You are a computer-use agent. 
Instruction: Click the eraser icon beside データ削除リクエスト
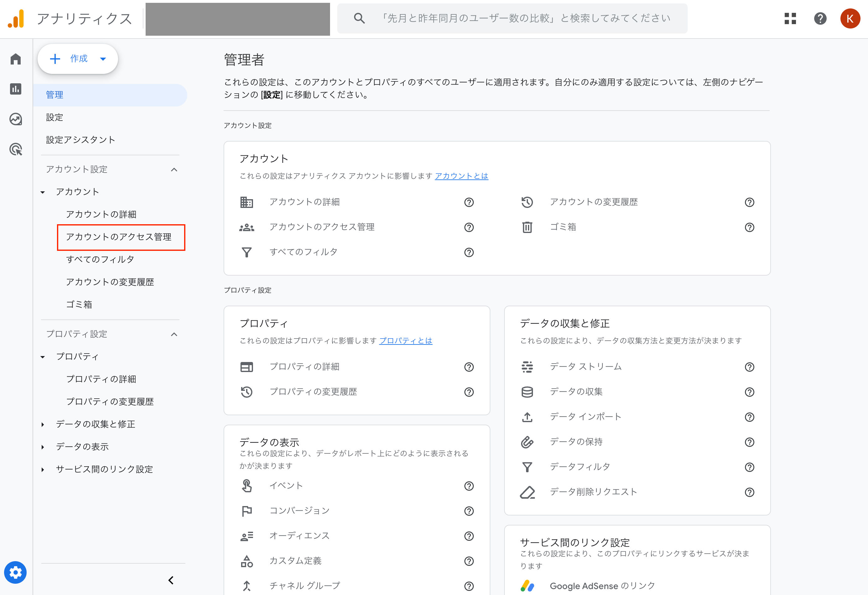pyautogui.click(x=527, y=492)
